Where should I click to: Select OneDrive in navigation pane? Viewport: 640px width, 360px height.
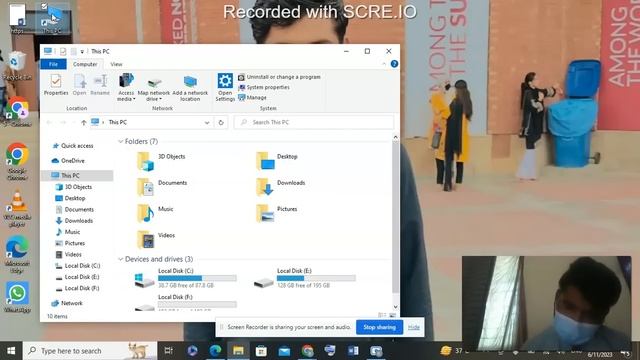pyautogui.click(x=68, y=161)
